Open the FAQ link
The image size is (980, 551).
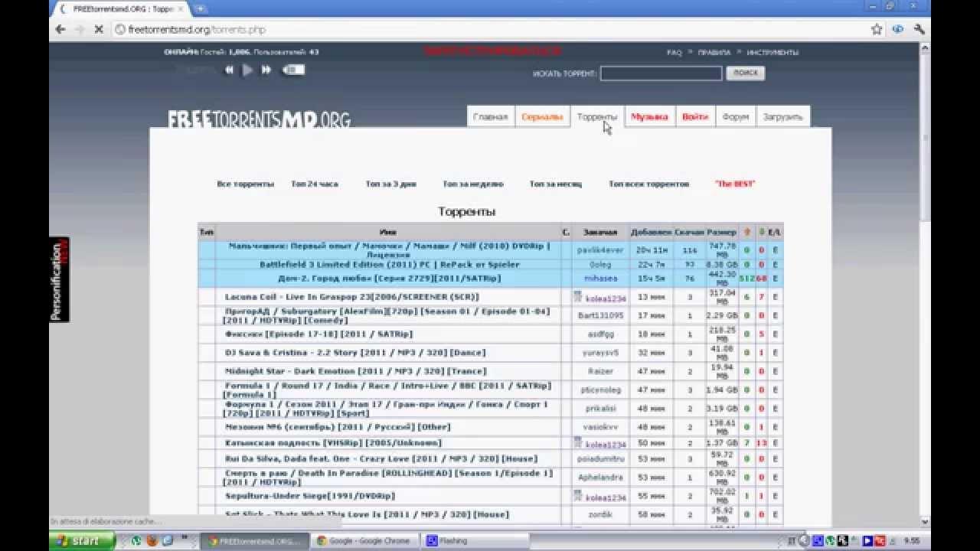pos(674,53)
